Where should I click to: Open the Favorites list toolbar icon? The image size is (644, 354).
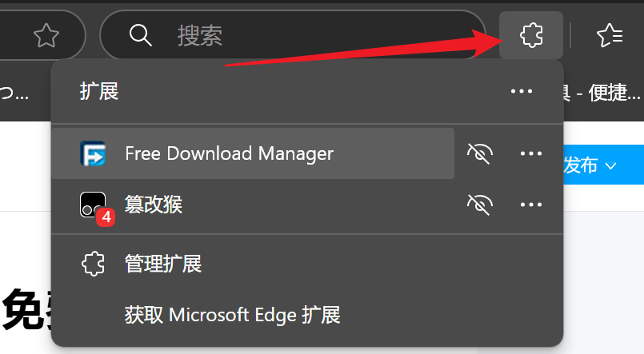click(610, 35)
